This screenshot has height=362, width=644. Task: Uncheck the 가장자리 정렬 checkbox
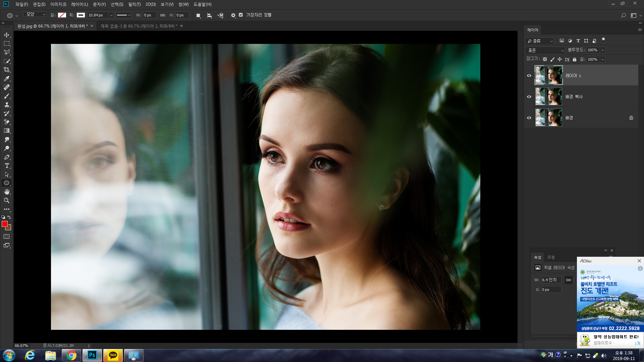(241, 15)
